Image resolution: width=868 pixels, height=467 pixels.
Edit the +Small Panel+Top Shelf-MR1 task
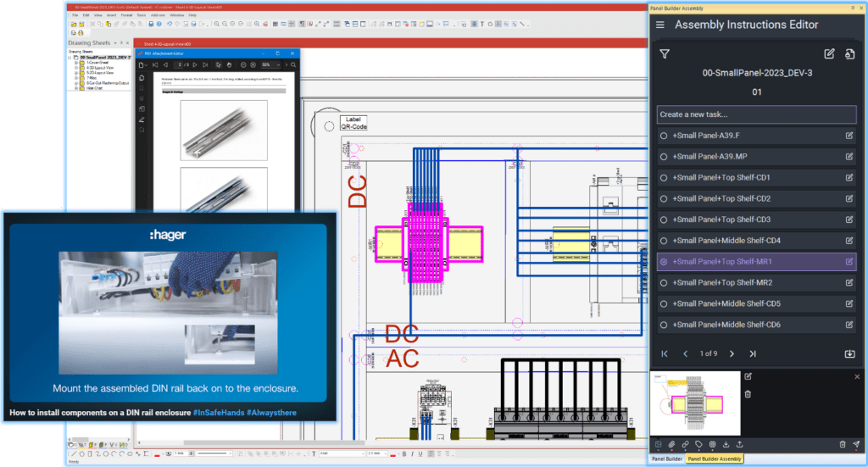(849, 262)
